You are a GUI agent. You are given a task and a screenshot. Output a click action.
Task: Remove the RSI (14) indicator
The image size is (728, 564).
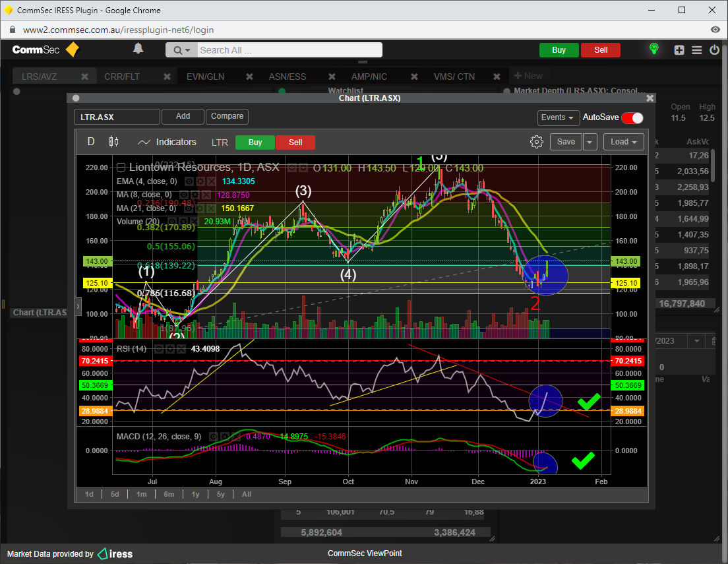click(181, 349)
